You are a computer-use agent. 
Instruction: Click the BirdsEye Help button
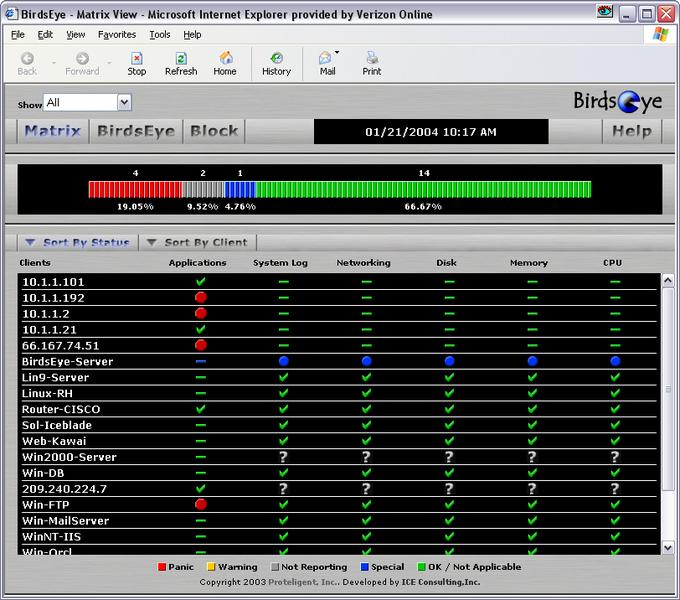[631, 131]
